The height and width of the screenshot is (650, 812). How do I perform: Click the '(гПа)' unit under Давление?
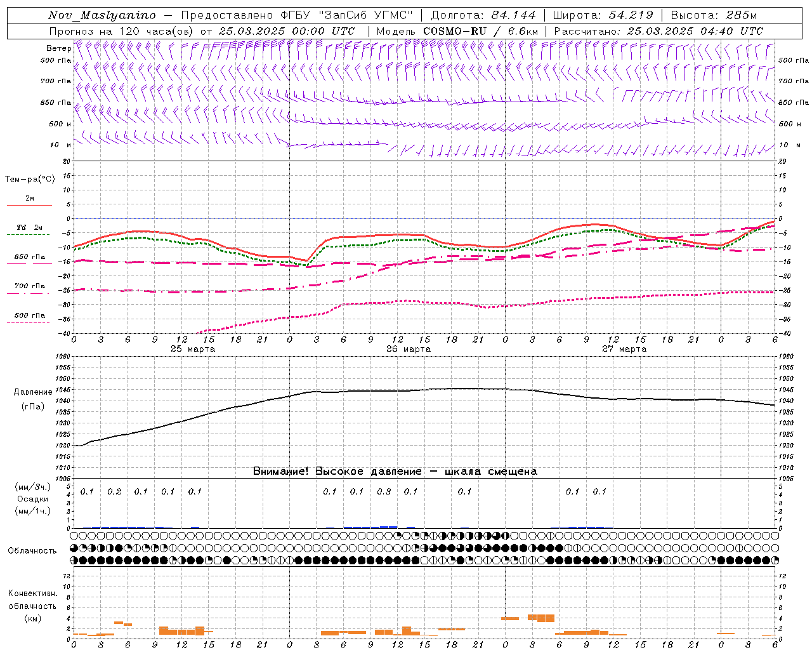tap(33, 406)
